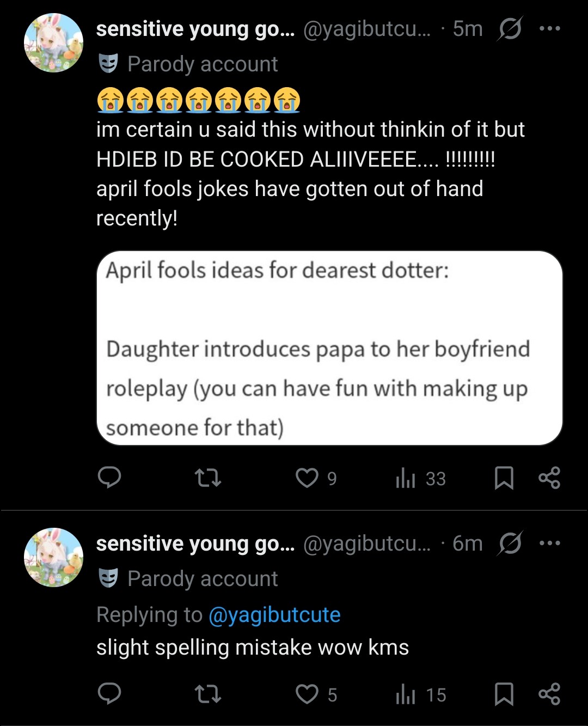The height and width of the screenshot is (726, 588).
Task: Open more options on the 5m post
Action: click(x=549, y=28)
